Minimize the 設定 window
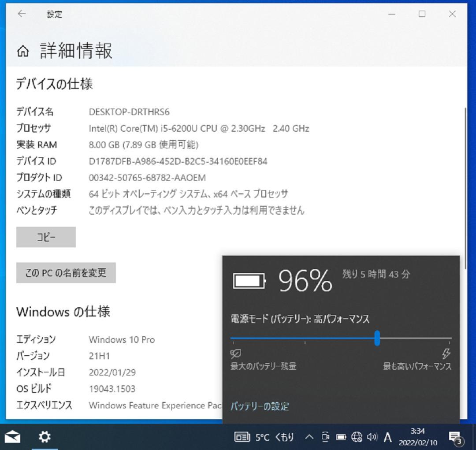The image size is (476, 450). pos(392,14)
